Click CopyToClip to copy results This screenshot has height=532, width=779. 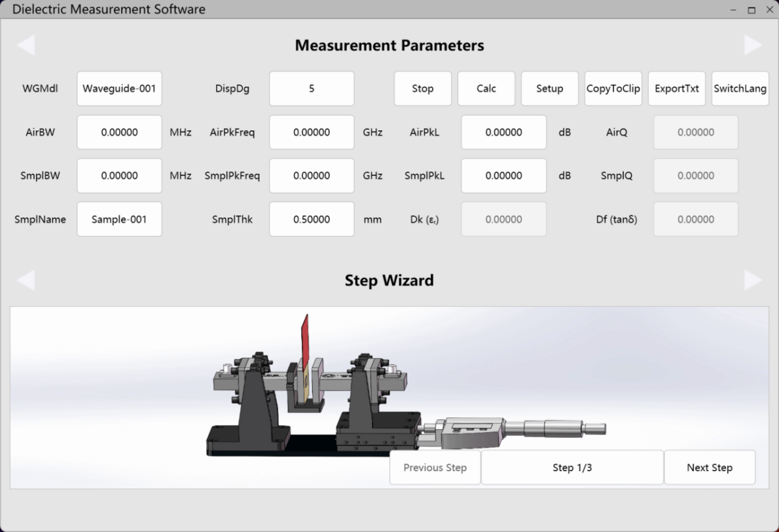point(613,88)
